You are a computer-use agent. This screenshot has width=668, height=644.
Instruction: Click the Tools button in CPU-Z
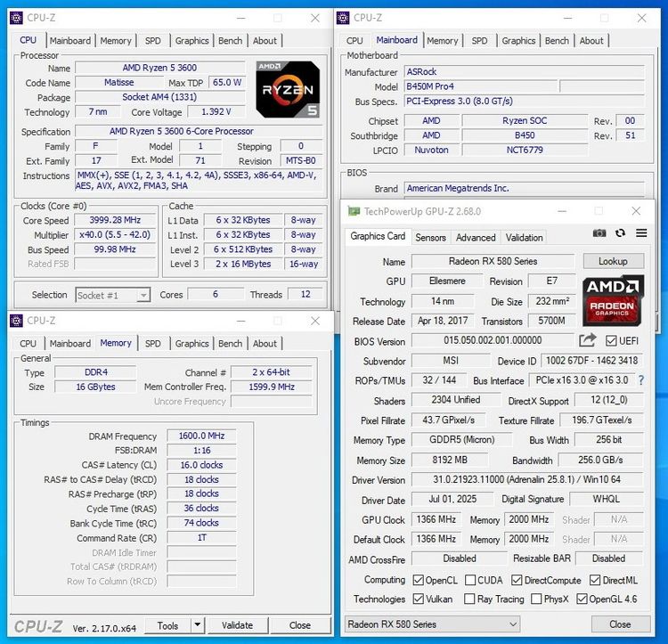167,624
